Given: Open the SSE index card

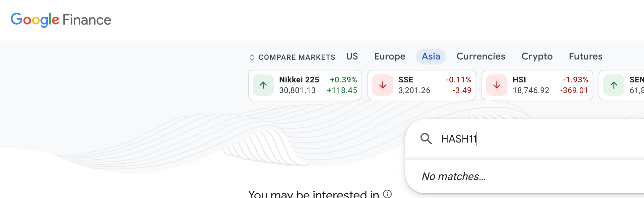Looking at the screenshot, I should coord(422,85).
